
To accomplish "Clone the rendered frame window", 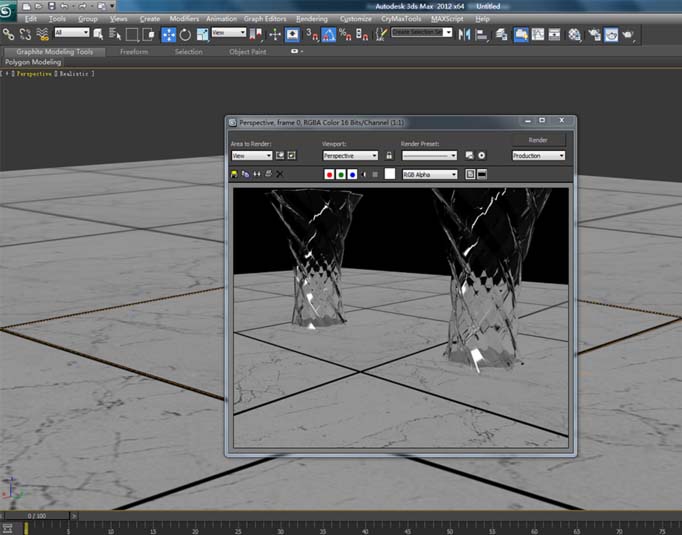I will tap(257, 174).
